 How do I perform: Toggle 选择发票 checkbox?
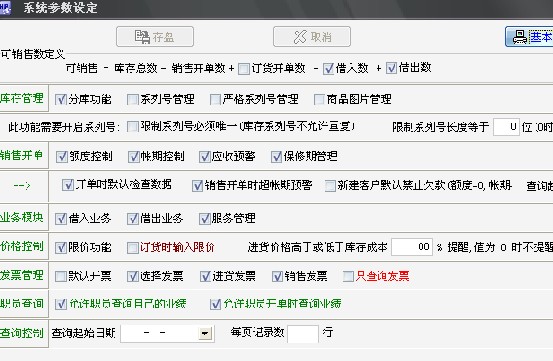tap(133, 276)
